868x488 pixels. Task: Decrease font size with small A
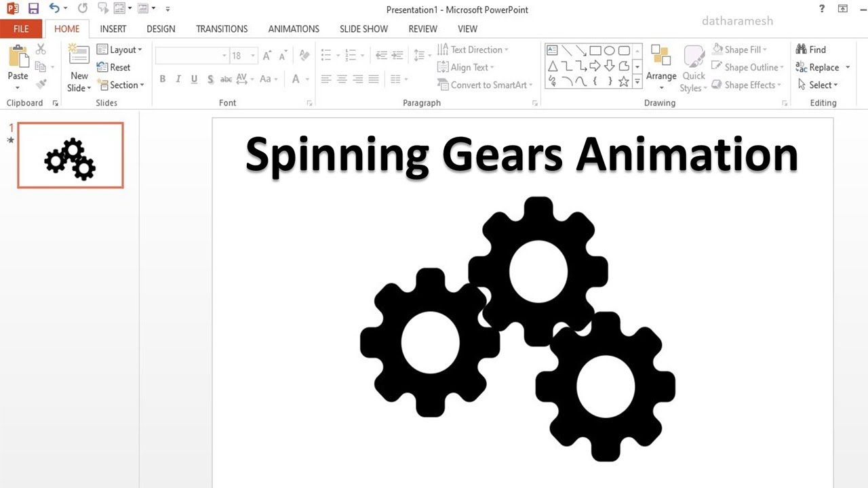(x=282, y=56)
